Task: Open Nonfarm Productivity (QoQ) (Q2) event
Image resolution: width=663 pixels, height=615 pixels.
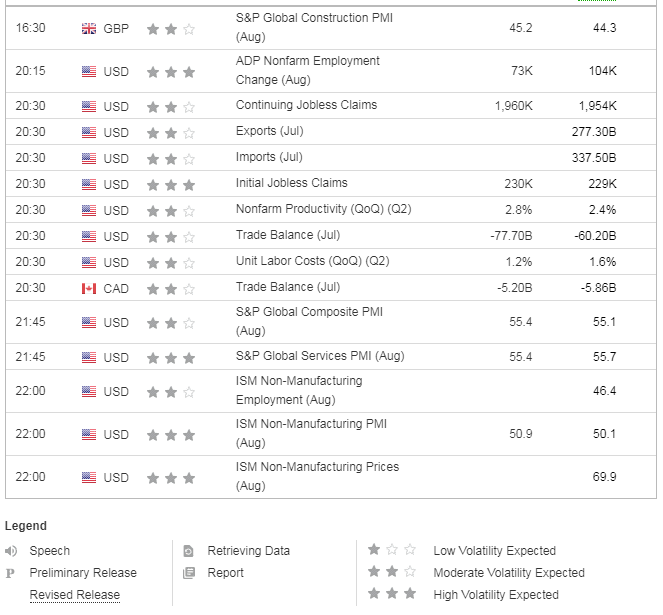Action: click(x=323, y=209)
